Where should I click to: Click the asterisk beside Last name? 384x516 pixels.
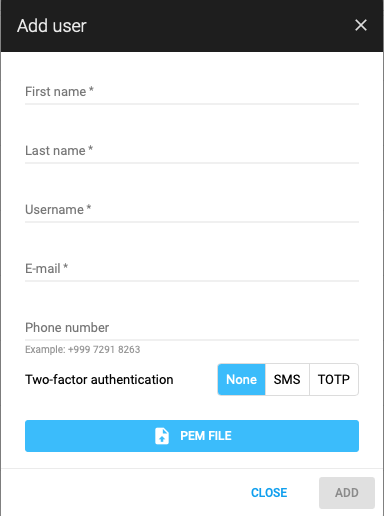(90, 148)
